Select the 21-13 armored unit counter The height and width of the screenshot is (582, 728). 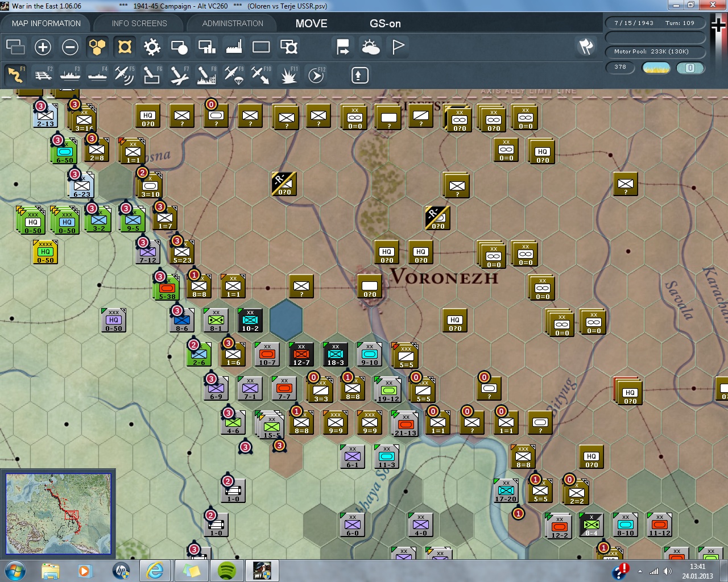click(x=405, y=425)
